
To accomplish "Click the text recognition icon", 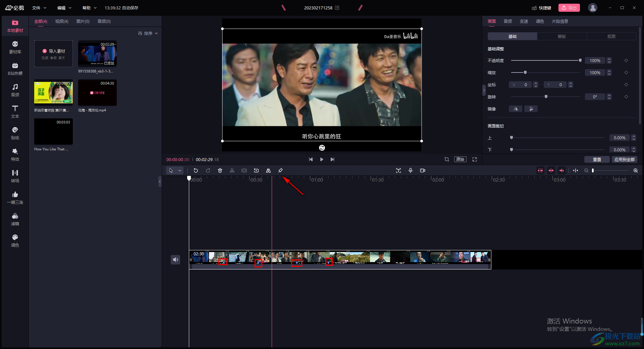I will point(398,170).
